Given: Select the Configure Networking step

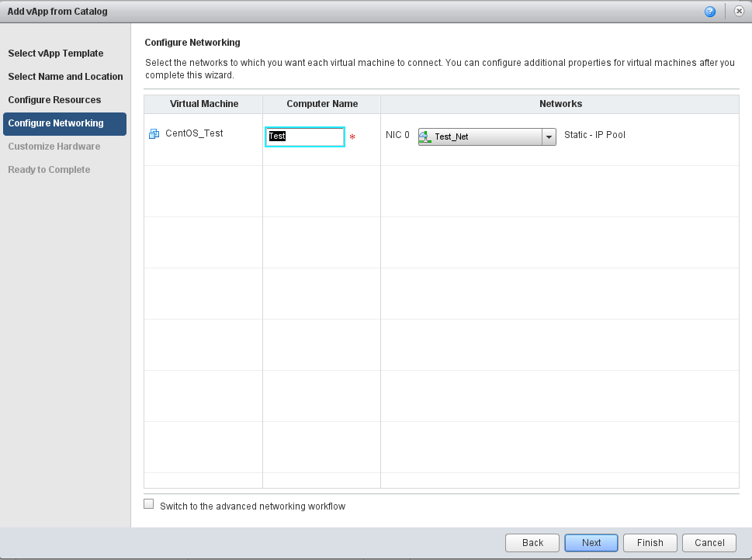Looking at the screenshot, I should [x=56, y=123].
